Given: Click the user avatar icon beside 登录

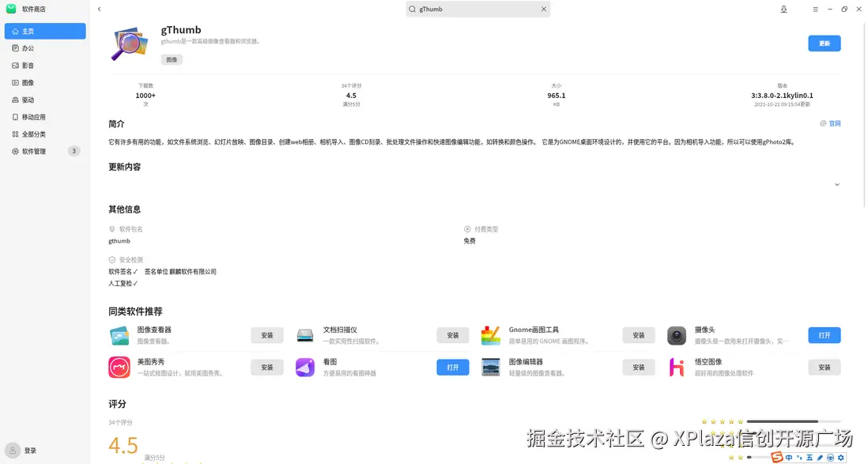Looking at the screenshot, I should 13,450.
